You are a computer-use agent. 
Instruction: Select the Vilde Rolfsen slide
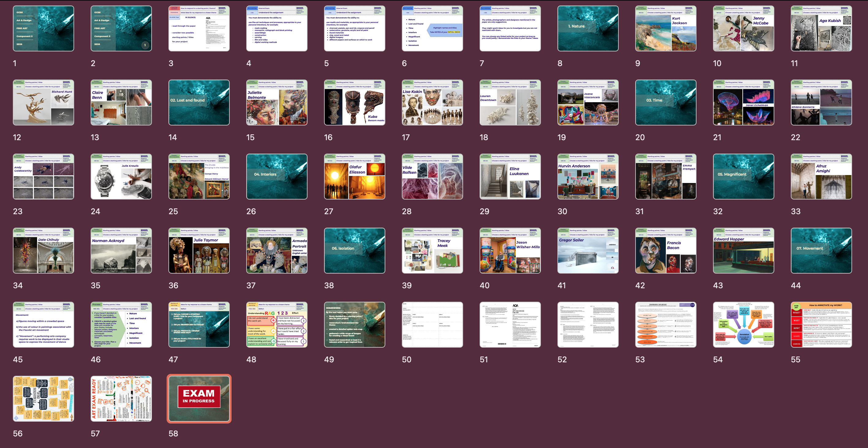[432, 177]
